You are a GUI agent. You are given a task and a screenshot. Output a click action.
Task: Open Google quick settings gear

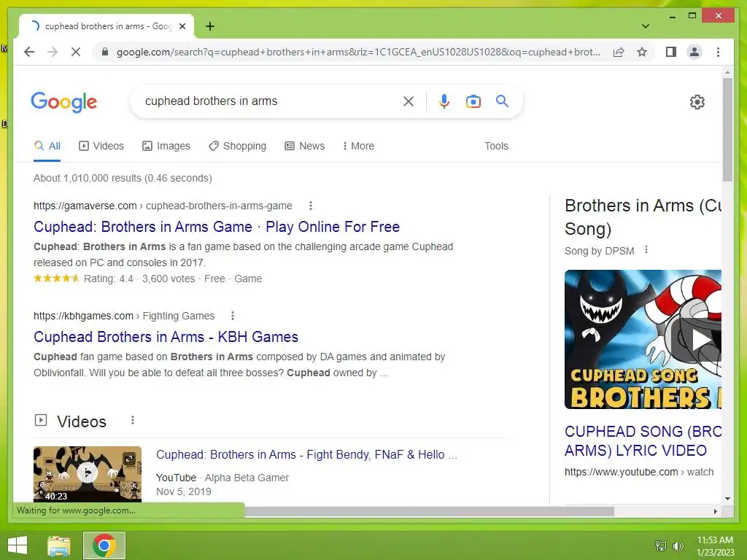(697, 102)
